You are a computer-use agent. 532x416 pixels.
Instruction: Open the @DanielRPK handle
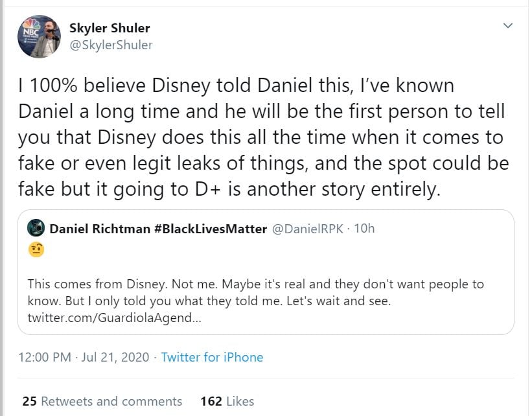coord(307,229)
